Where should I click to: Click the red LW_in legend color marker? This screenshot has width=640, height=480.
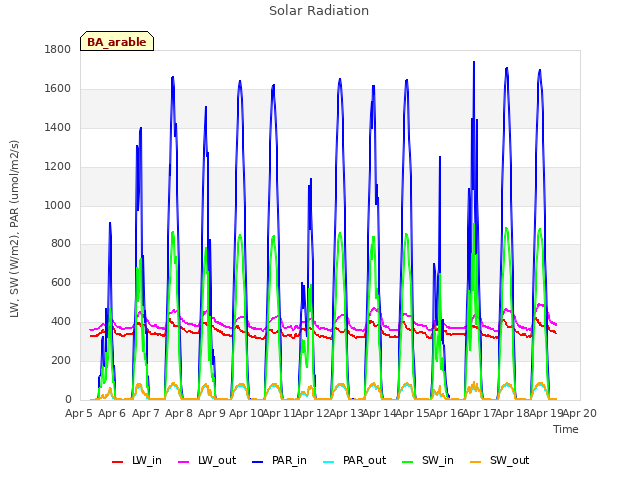[118, 462]
